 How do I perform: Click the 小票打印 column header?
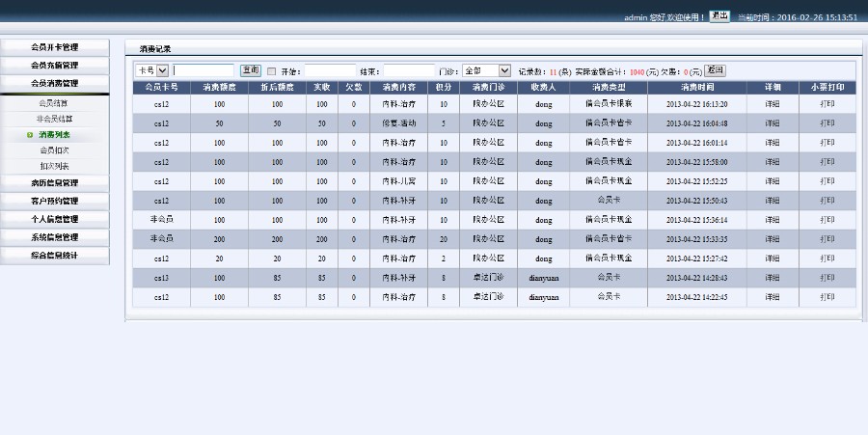[827, 88]
